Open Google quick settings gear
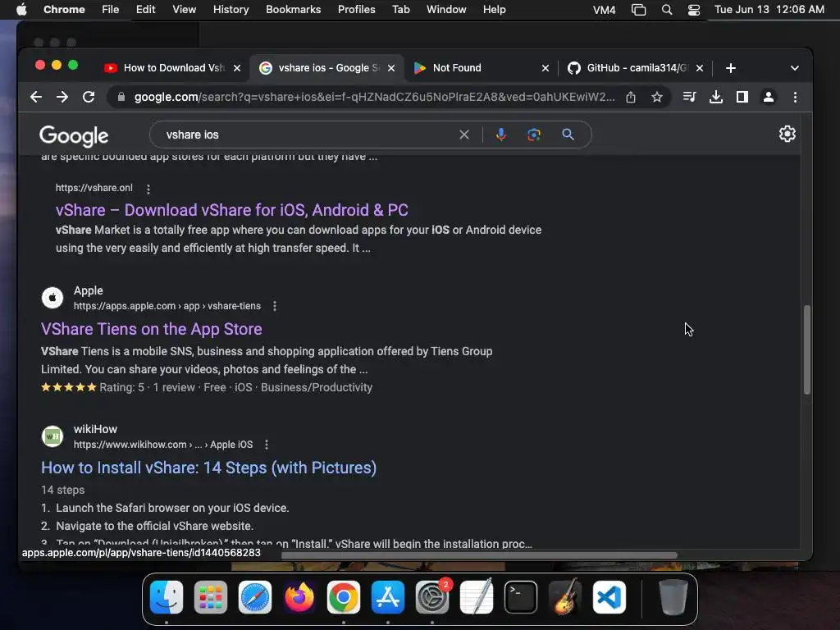This screenshot has height=630, width=840. (787, 134)
